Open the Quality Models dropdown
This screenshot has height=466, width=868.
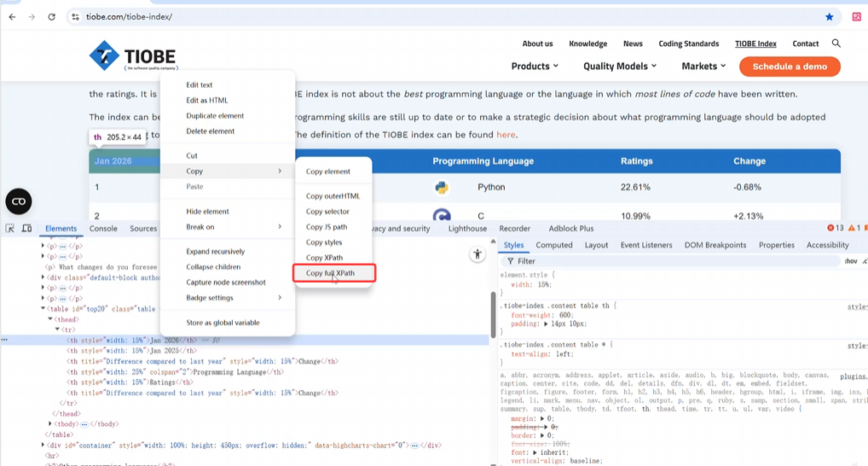click(x=620, y=66)
